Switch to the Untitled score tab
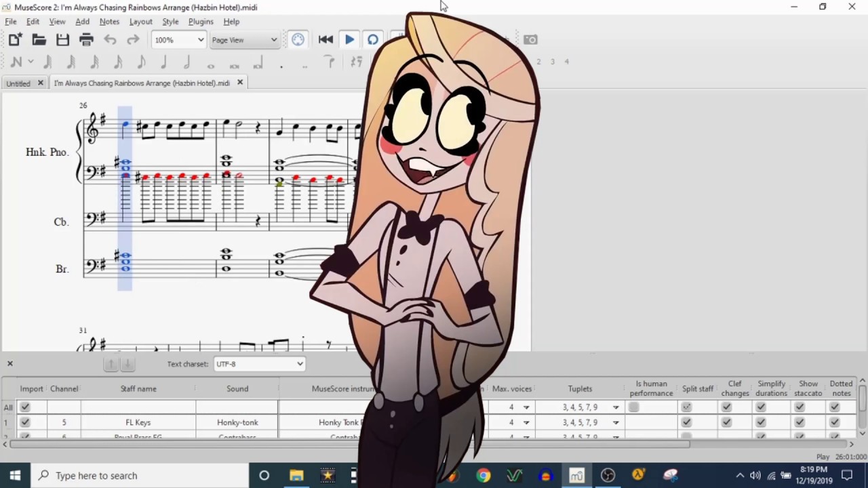The image size is (868, 488). click(18, 83)
